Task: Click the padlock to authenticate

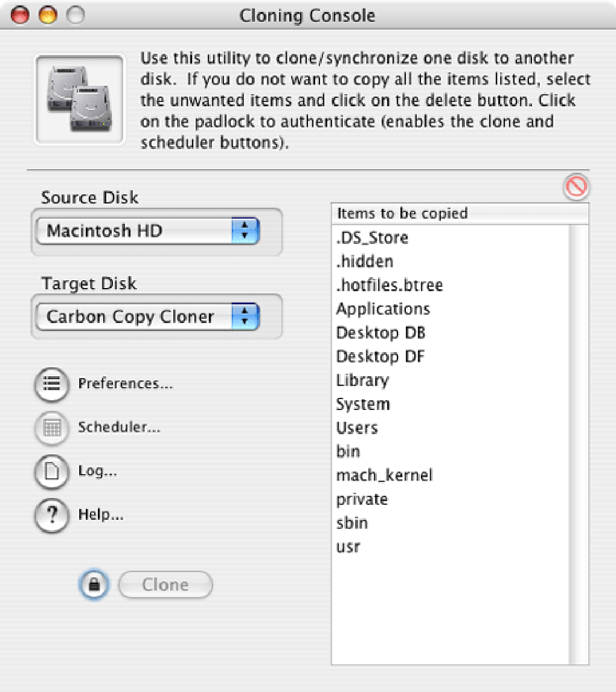Action: point(94,585)
